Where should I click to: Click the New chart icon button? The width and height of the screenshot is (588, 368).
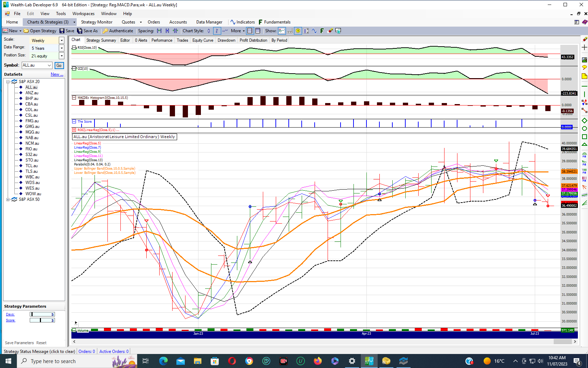tap(10, 31)
